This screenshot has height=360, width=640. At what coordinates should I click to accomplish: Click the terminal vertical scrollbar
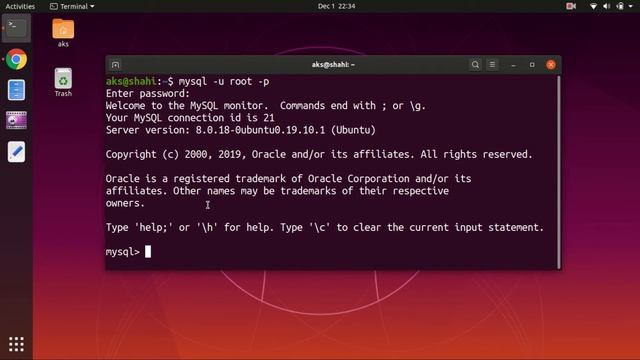tap(559, 171)
